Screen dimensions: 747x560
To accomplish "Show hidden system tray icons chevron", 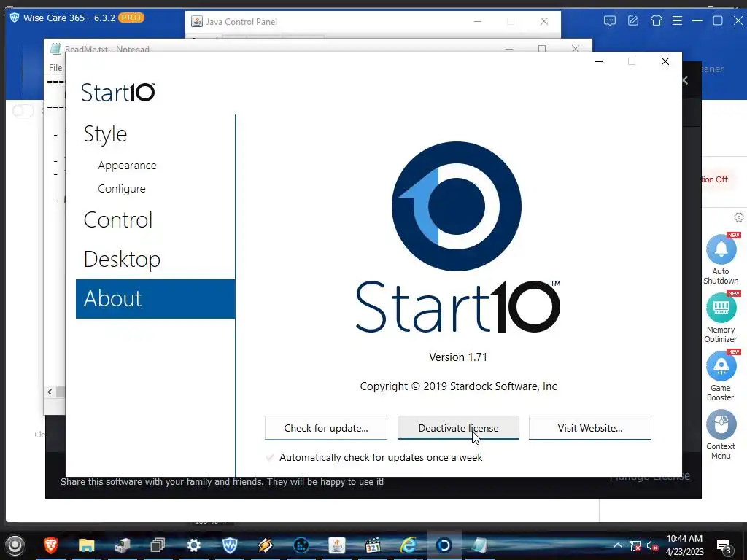I will pyautogui.click(x=617, y=545).
